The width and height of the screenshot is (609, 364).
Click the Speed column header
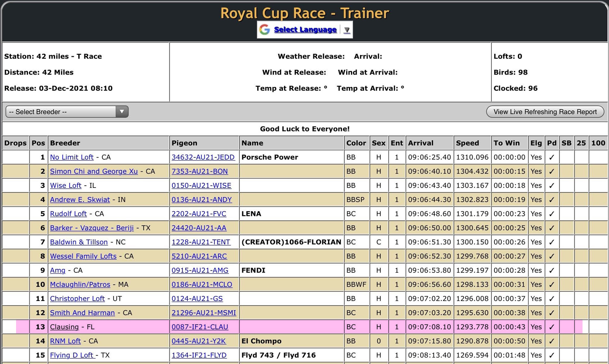pyautogui.click(x=467, y=143)
